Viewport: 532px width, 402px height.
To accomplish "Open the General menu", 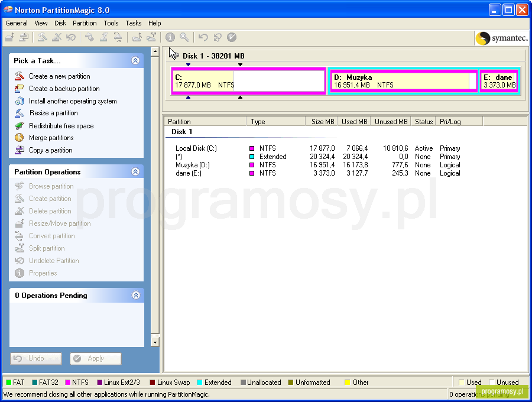I will [x=17, y=23].
